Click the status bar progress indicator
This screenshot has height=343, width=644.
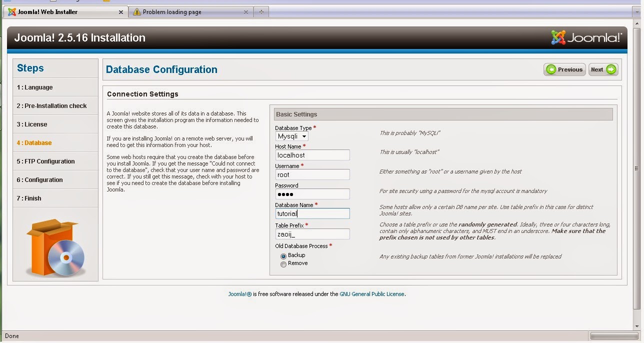[614, 336]
